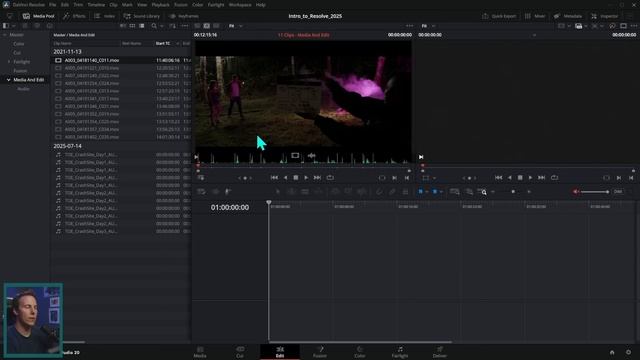Open media pool sort options
This screenshot has height=360, width=640.
(172, 26)
